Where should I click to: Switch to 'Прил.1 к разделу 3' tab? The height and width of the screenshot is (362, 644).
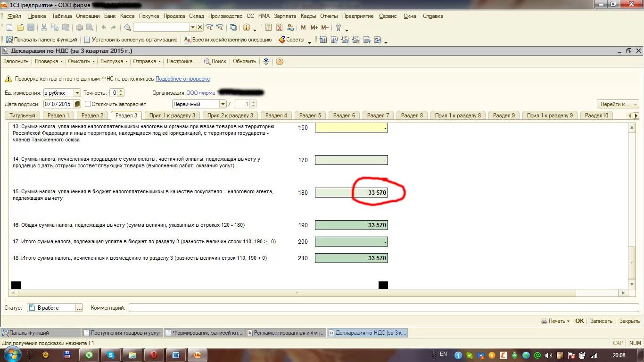pyautogui.click(x=172, y=115)
